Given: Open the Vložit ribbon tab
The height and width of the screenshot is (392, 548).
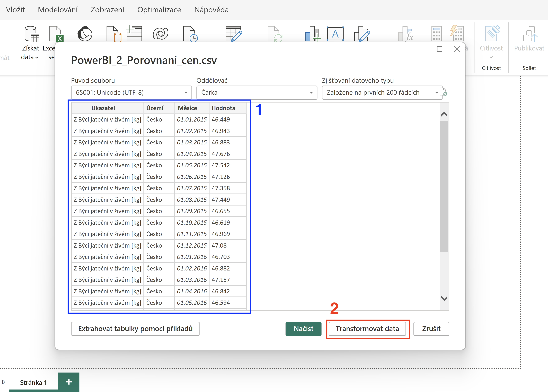Looking at the screenshot, I should coord(15,10).
